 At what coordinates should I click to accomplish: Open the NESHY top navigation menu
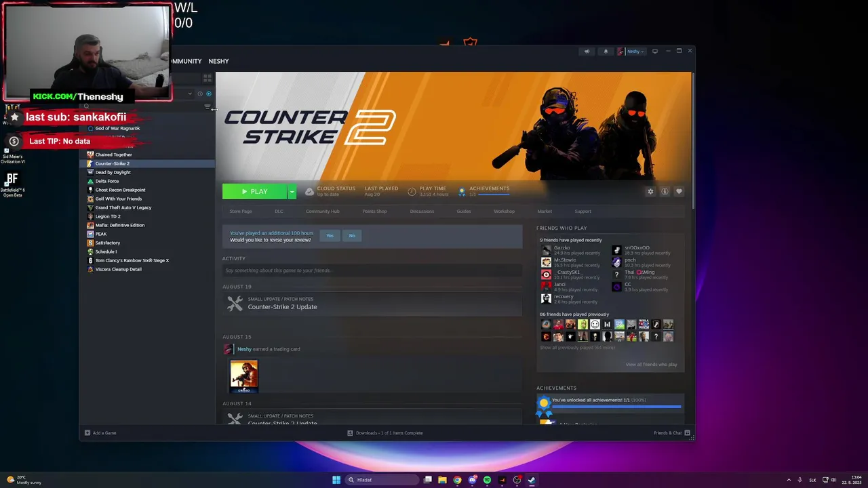(x=218, y=61)
